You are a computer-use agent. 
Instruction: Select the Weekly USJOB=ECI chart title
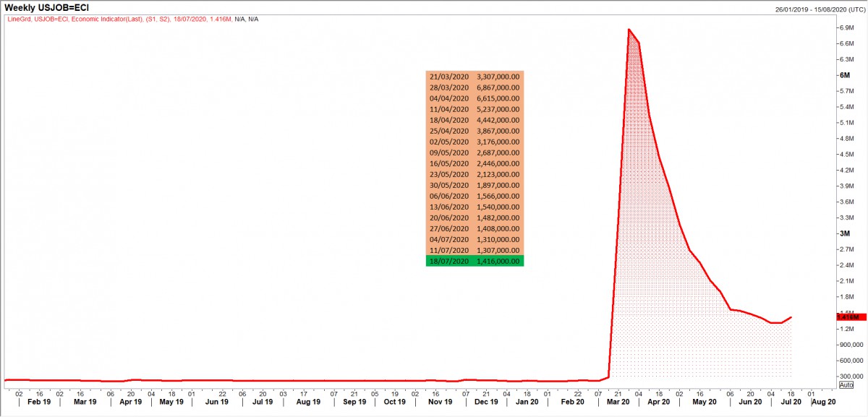46,7
